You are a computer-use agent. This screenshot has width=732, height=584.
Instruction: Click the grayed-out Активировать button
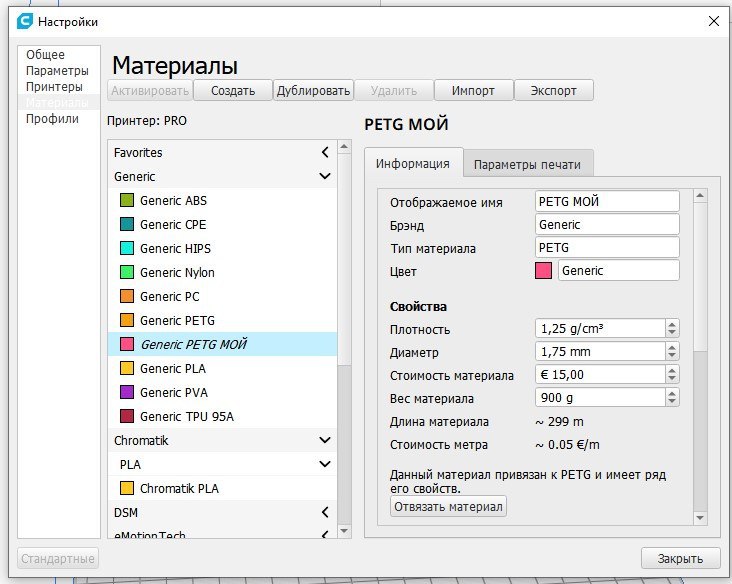(x=150, y=90)
